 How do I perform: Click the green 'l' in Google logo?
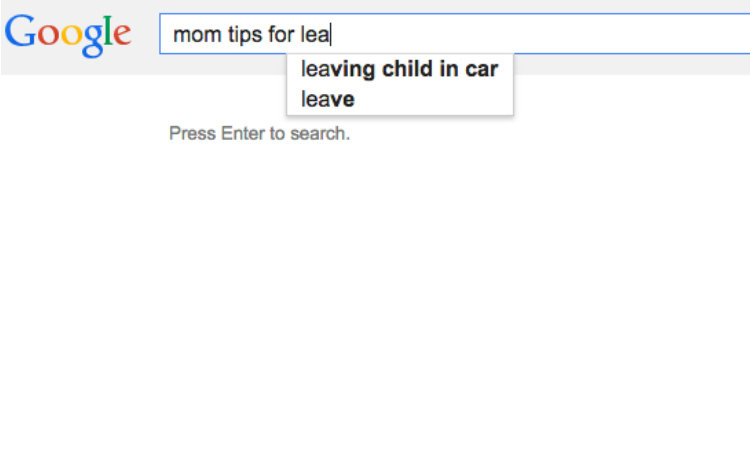tap(109, 31)
